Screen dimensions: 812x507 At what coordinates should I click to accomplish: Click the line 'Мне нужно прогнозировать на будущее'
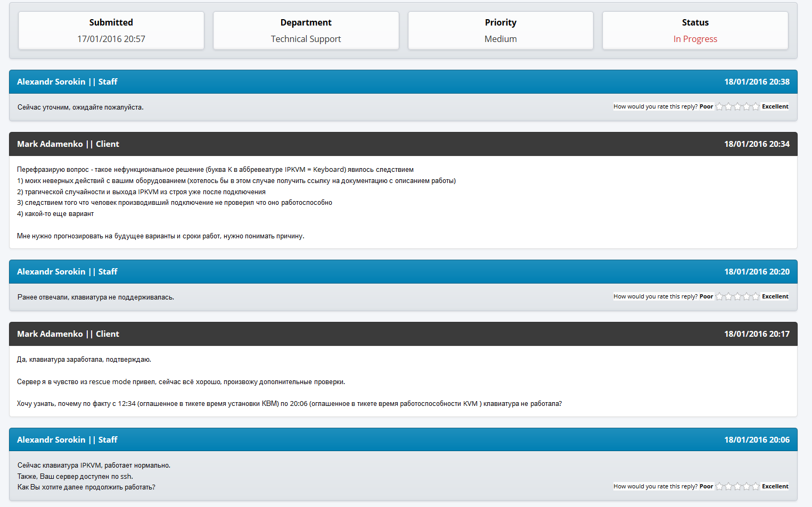pyautogui.click(x=161, y=236)
